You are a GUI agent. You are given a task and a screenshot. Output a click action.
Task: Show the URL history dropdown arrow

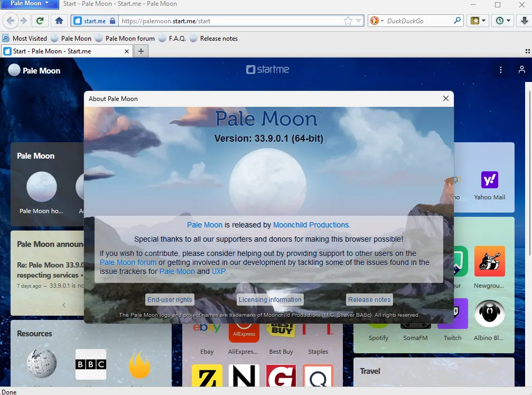[359, 21]
